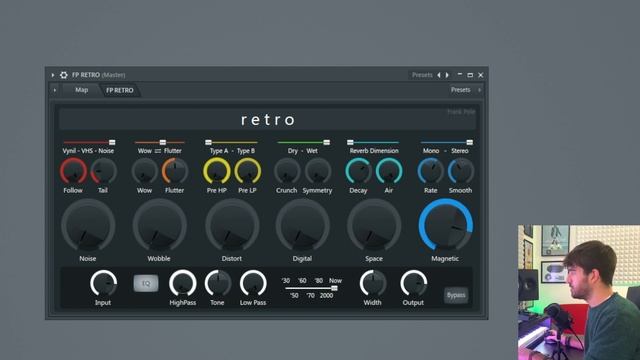Adjust the Dry - Wet slider
This screenshot has width=640, height=360.
coord(303,142)
